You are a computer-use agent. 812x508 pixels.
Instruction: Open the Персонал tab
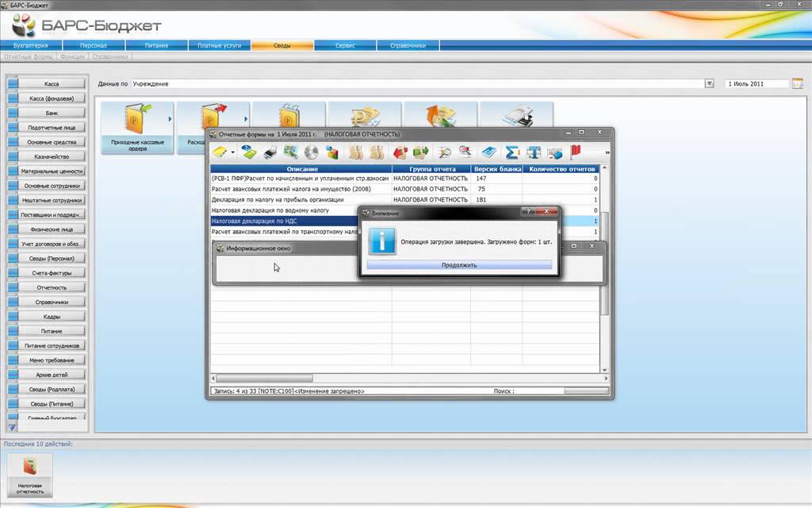pos(94,45)
